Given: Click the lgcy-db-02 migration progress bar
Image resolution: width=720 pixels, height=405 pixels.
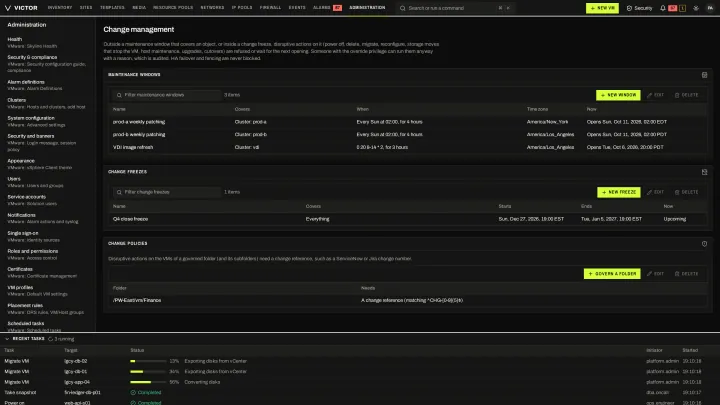Looking at the screenshot, I should (x=148, y=361).
